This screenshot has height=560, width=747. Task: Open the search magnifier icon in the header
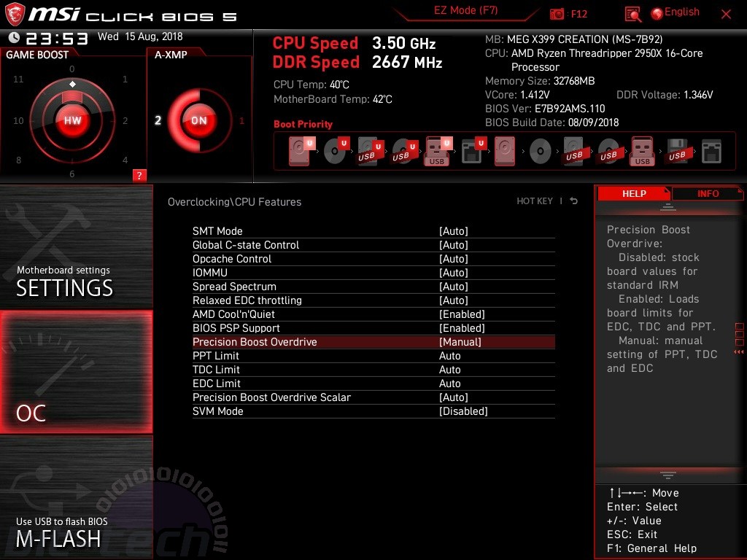(x=632, y=15)
